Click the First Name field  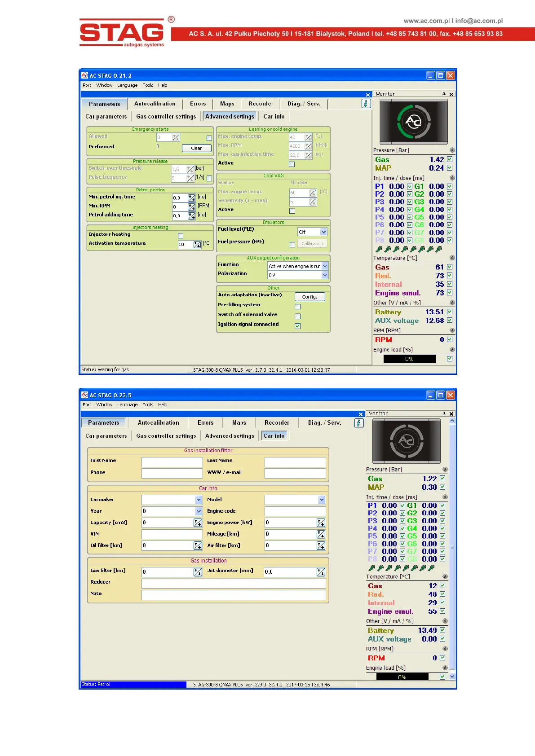172,462
